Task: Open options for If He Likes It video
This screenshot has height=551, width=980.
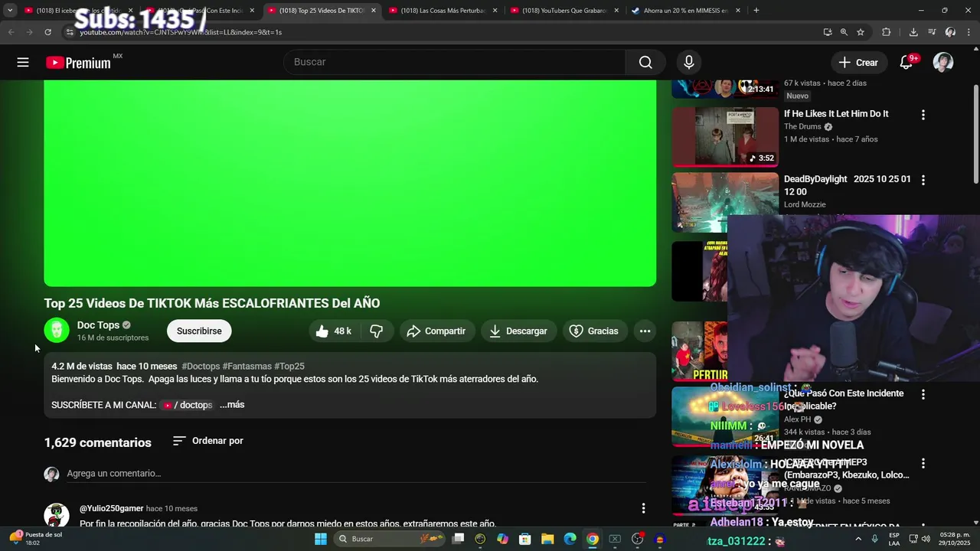Action: point(923,115)
